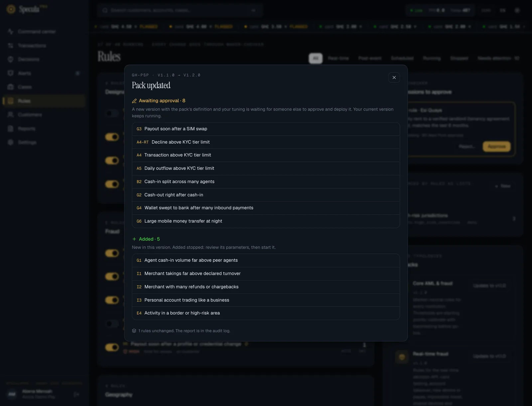Open Command center icon in sidebar

tap(11, 32)
